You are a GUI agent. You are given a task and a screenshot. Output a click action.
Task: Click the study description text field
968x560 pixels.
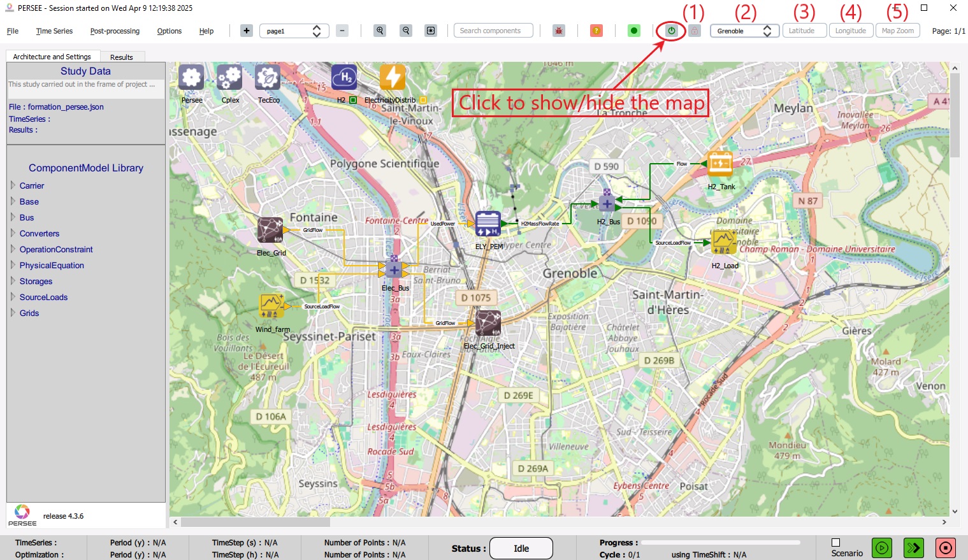click(85, 89)
